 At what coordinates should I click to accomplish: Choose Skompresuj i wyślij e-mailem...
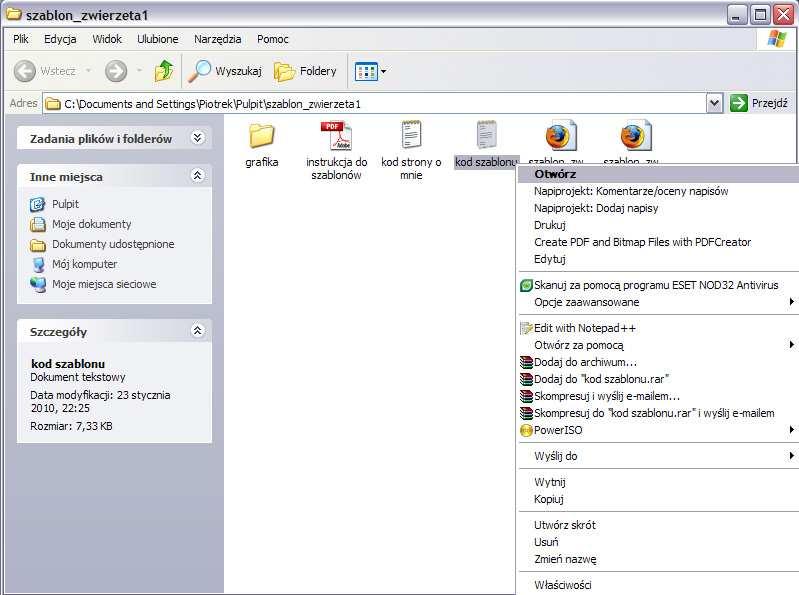click(x=658, y=396)
